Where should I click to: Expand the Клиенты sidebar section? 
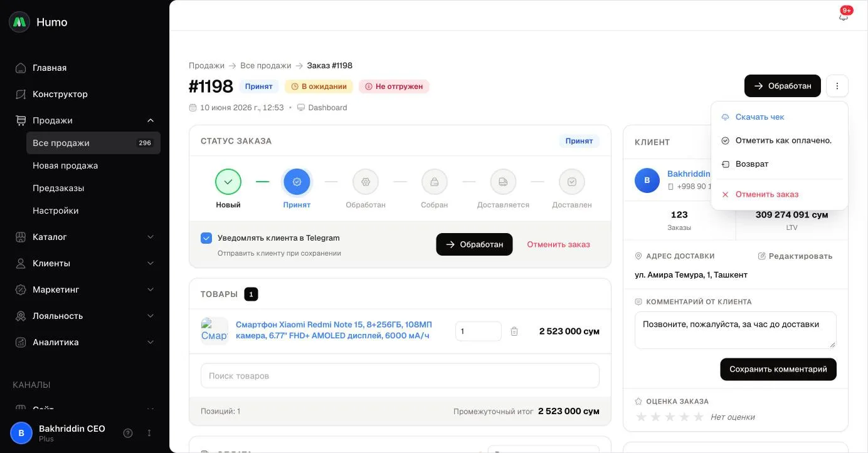click(x=151, y=263)
